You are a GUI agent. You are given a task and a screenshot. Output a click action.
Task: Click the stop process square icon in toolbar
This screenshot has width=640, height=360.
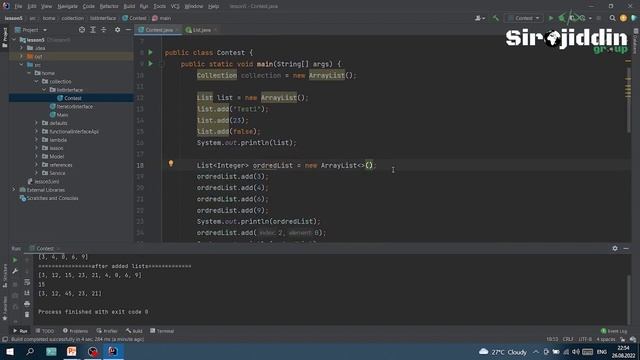(x=599, y=18)
